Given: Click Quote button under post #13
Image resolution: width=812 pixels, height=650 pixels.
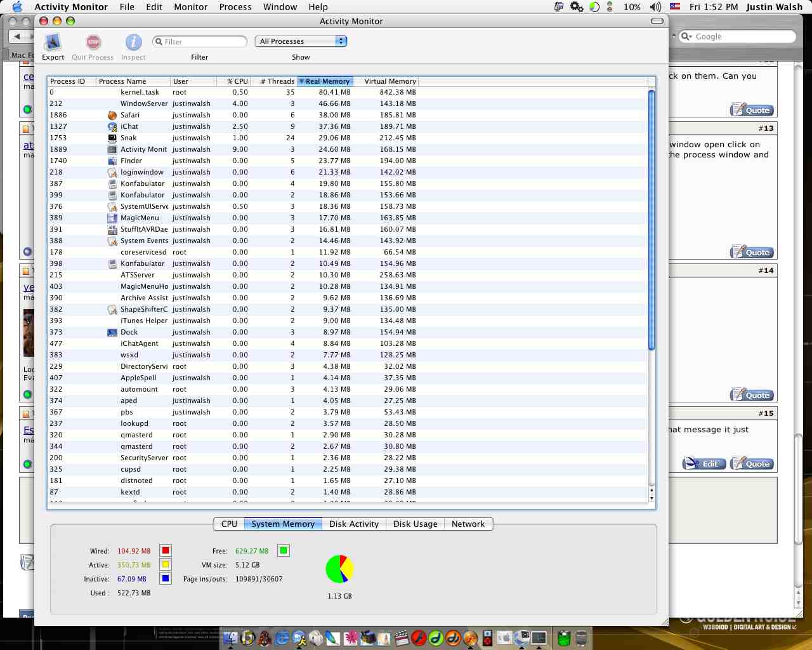Looking at the screenshot, I should click(752, 252).
